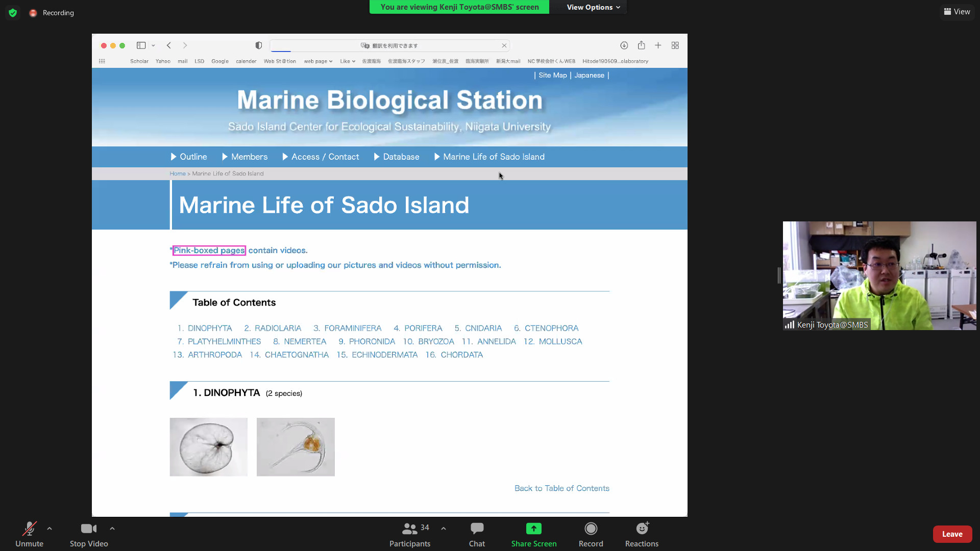Open the Database menu item
Image resolution: width=980 pixels, height=551 pixels.
[401, 157]
